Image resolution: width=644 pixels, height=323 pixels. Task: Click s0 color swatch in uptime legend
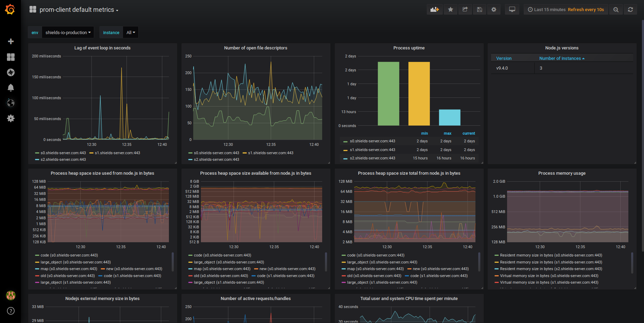point(345,141)
